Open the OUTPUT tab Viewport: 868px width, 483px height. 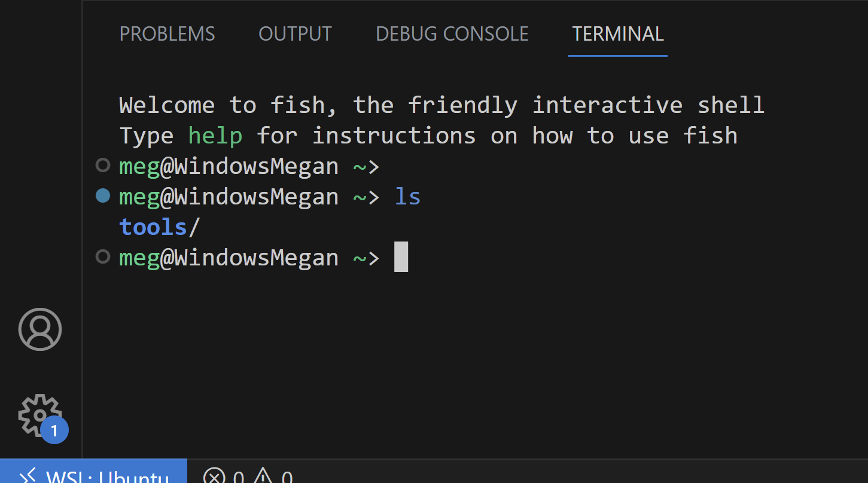coord(294,34)
